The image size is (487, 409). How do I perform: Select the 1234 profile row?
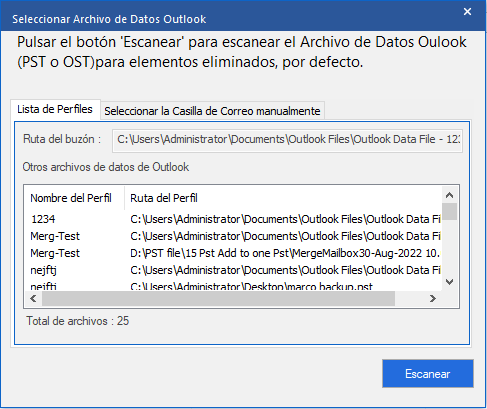click(233, 219)
